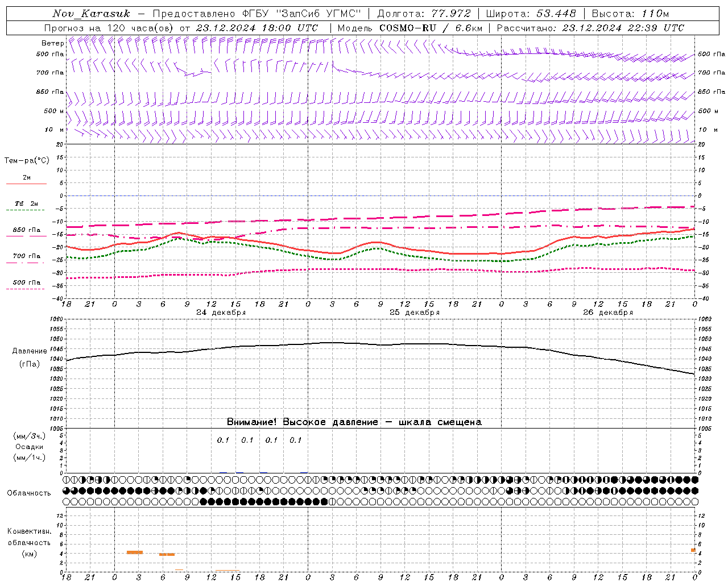The width and height of the screenshot is (728, 582).
Task: Click the Долгота: 77.972 value
Action: coord(424,14)
